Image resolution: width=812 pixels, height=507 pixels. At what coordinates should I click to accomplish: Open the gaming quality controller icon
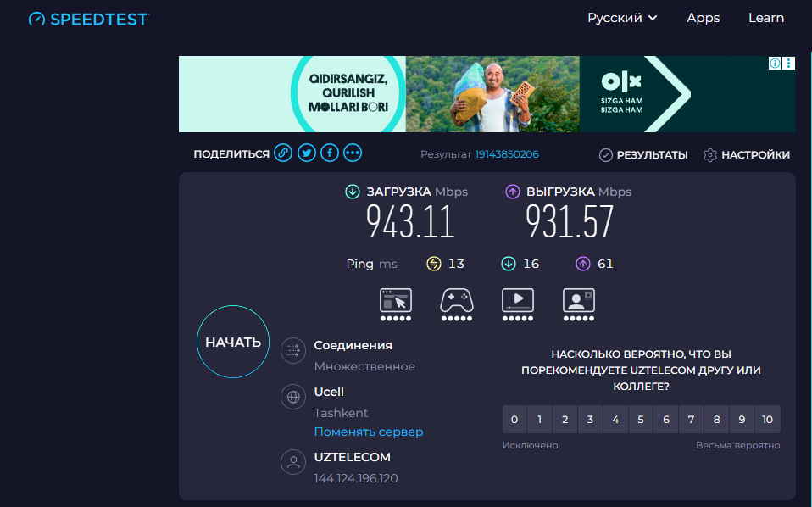[457, 304]
